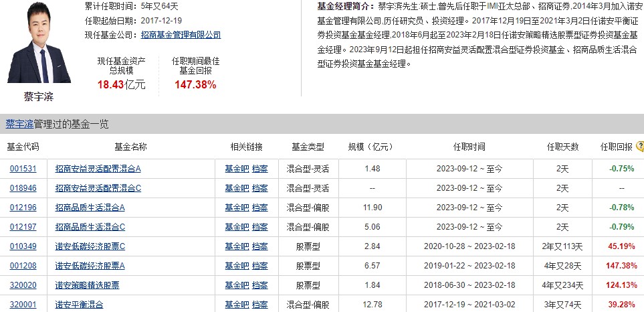
Task: Click the 45.19% return cell
Action: 622,246
